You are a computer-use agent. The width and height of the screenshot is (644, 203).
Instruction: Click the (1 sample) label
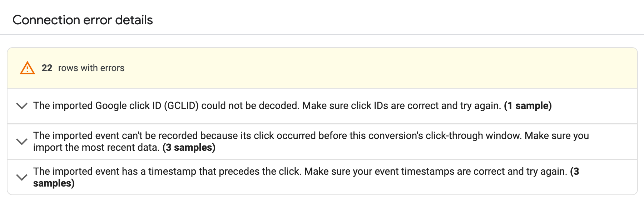(528, 106)
